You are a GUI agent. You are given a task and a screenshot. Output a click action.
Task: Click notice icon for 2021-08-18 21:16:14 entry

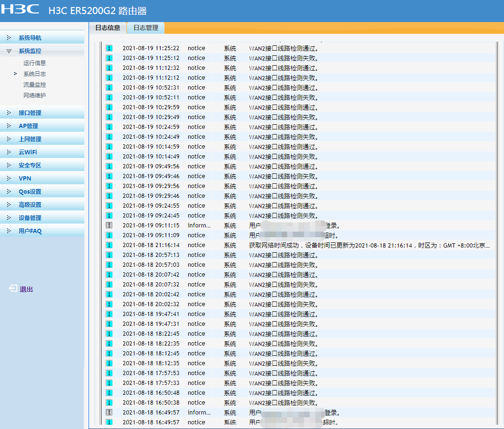tap(109, 245)
